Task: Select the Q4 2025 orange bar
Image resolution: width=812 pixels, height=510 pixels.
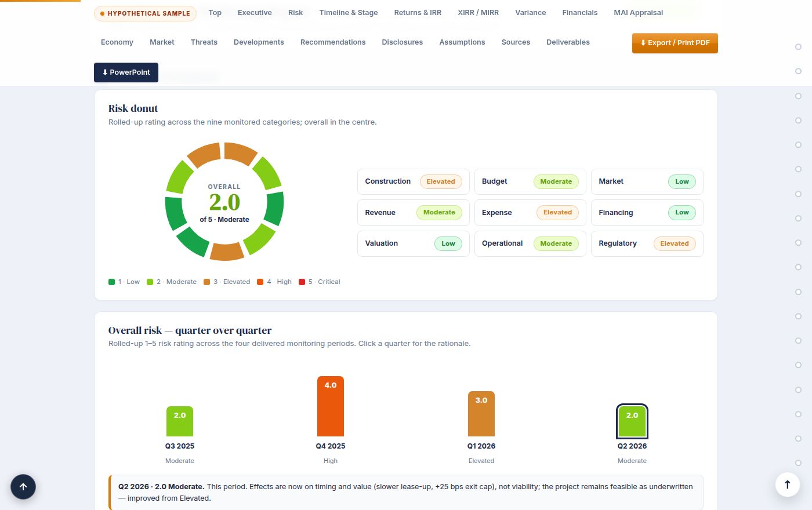Action: click(331, 406)
